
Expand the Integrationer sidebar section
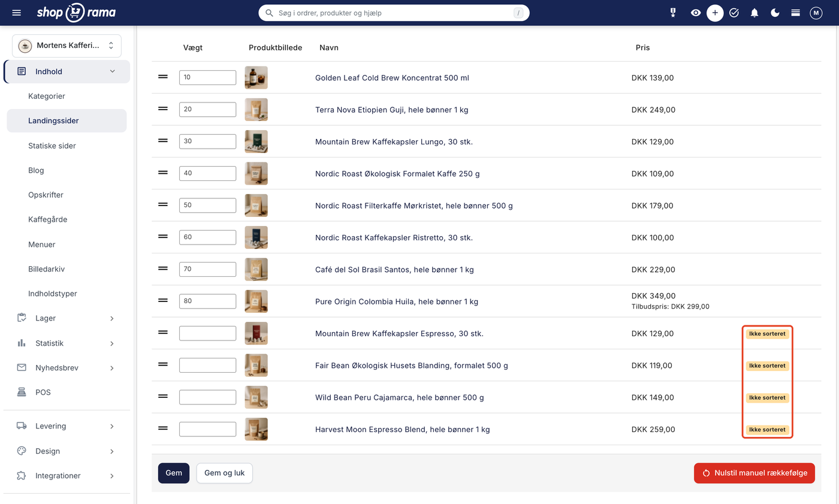(67, 476)
